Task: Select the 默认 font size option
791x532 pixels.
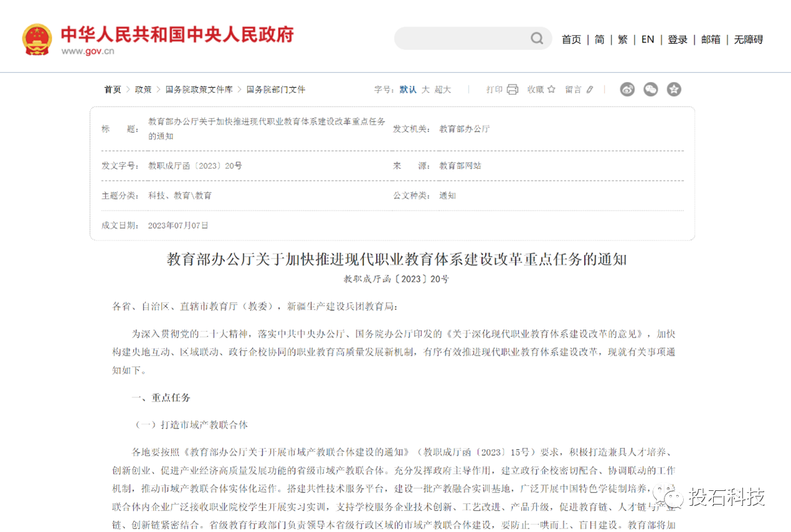Action: coord(408,90)
